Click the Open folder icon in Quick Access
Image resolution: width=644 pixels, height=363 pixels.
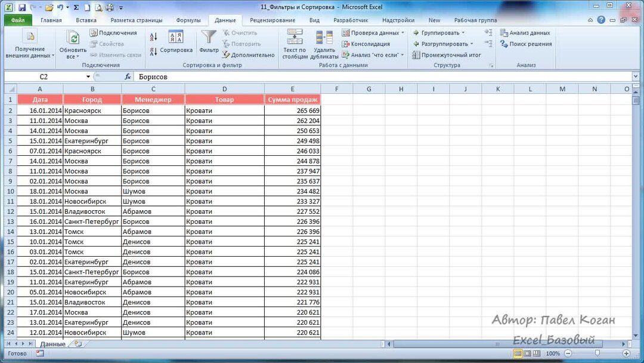coord(49,7)
